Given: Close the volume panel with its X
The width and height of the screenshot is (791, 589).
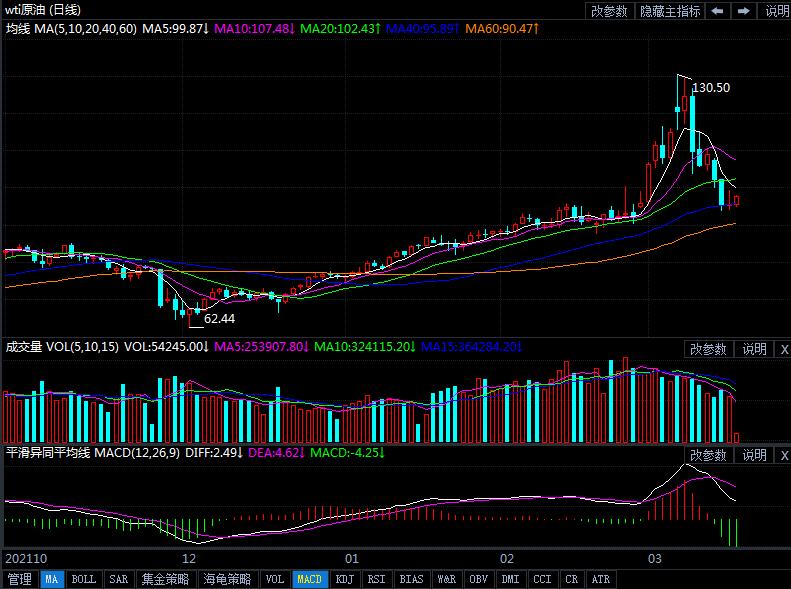Looking at the screenshot, I should coord(784,349).
